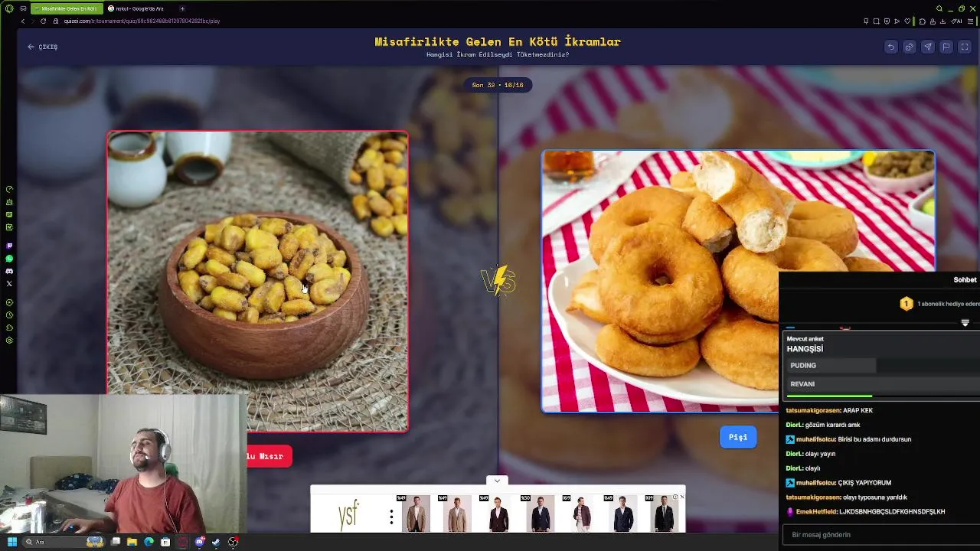Viewport: 980px width, 551px height.
Task: Open Steam from the taskbar
Action: 217,542
